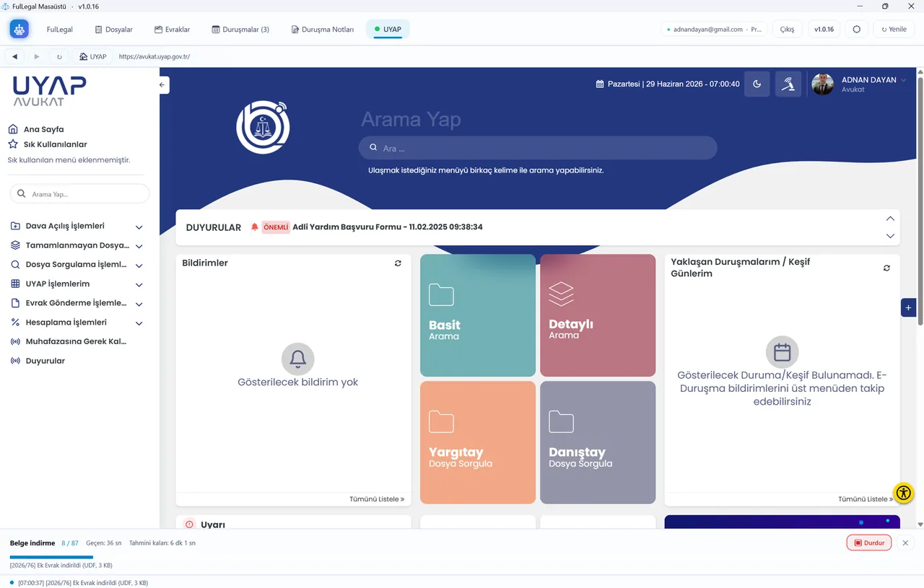Open Duyurular in the sidebar
Image resolution: width=924 pixels, height=588 pixels.
[38, 361]
